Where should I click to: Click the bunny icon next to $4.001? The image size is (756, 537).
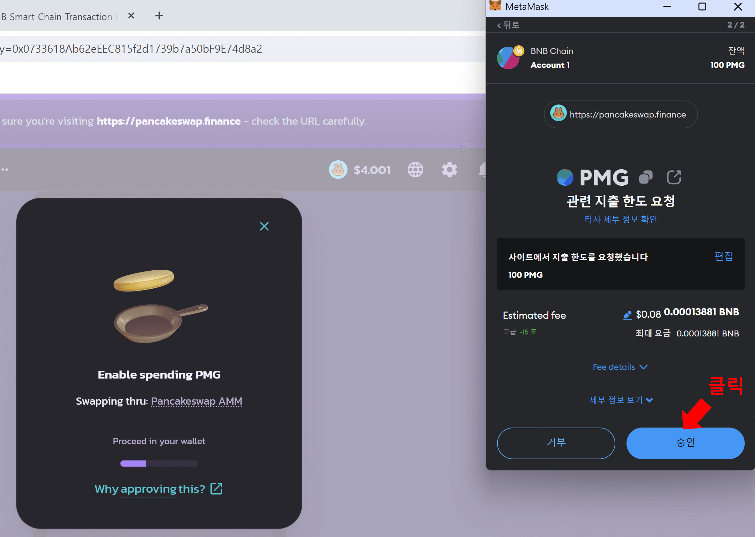coord(338,170)
